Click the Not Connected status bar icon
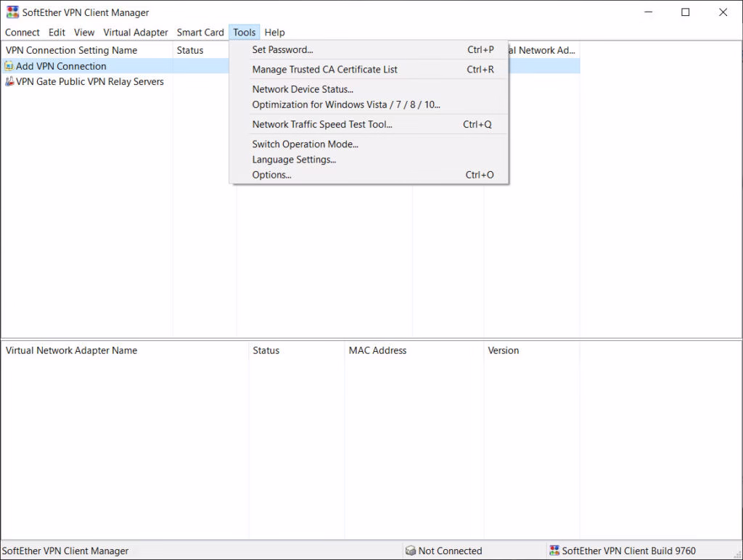The height and width of the screenshot is (560, 743). tap(411, 551)
